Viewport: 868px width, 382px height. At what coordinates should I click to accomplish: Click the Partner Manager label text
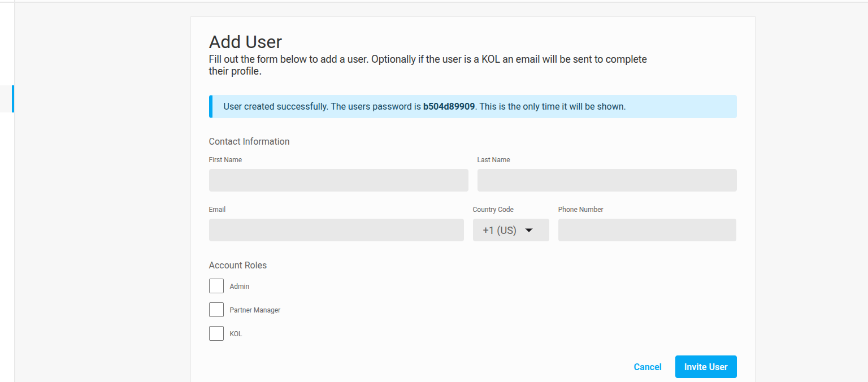[x=255, y=310]
